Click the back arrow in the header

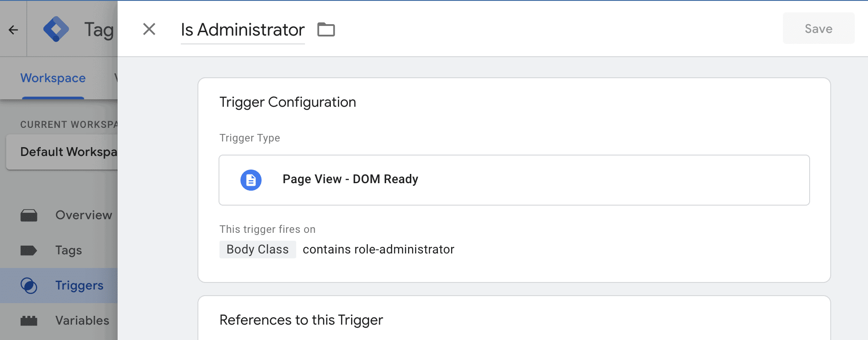pos(13,29)
